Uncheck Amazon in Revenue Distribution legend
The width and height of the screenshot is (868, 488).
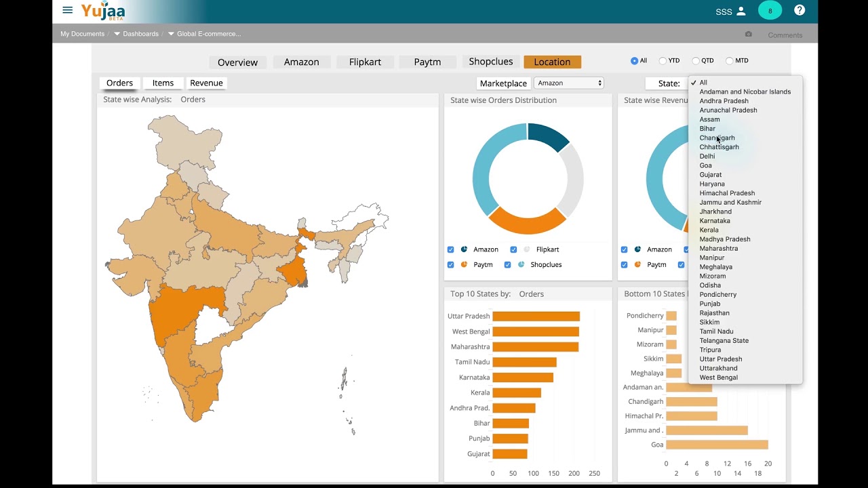click(625, 249)
